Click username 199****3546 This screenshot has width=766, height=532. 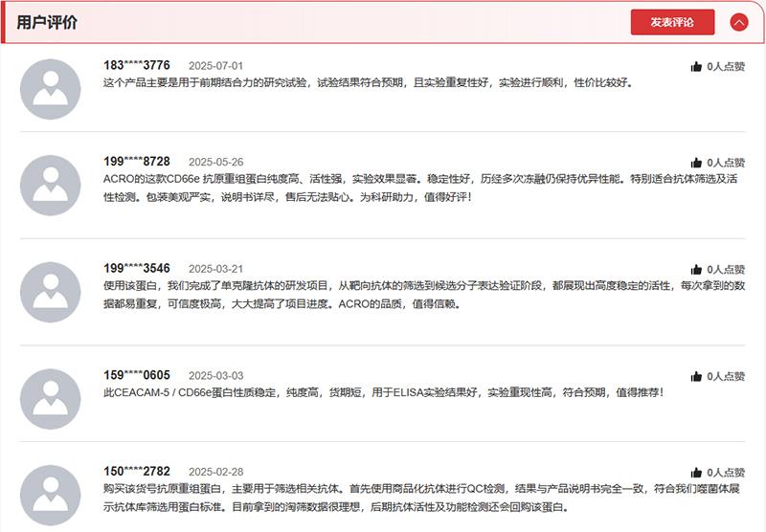(x=137, y=268)
